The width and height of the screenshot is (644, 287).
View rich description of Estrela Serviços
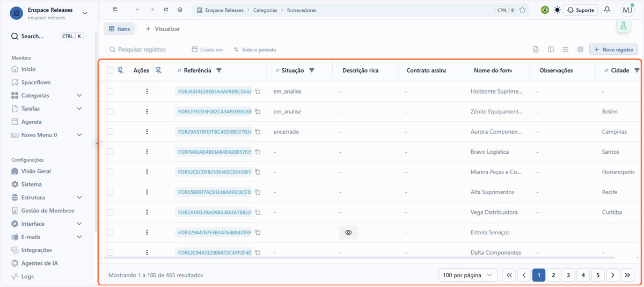348,233
